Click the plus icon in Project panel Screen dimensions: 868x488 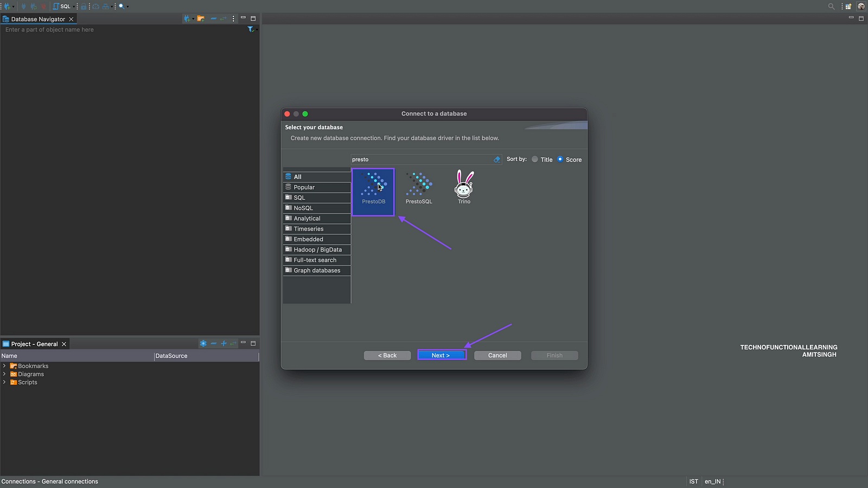[224, 344]
